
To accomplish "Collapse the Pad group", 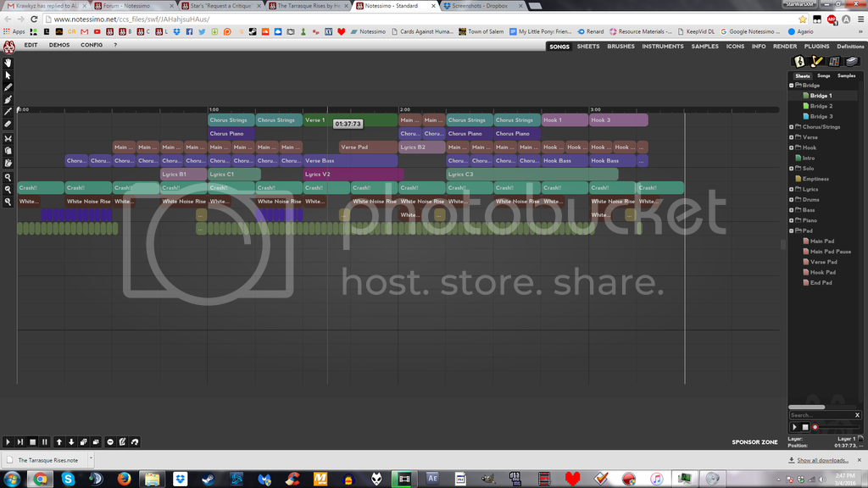I will point(791,230).
